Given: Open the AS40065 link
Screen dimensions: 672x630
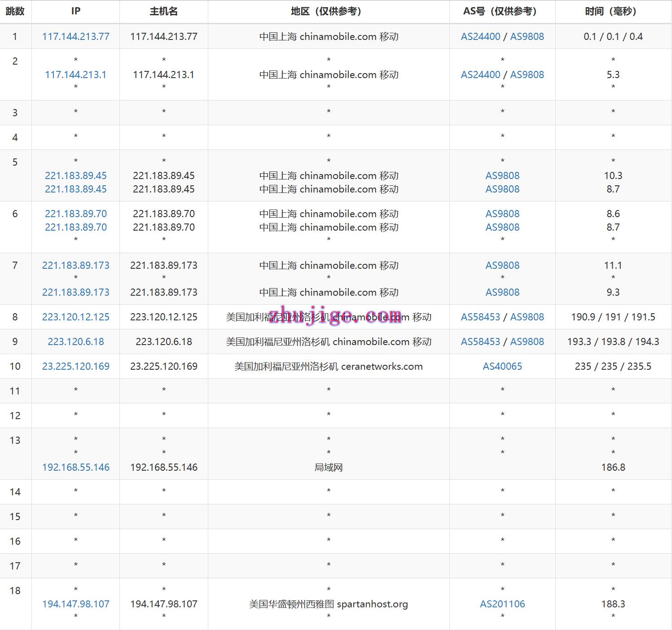Looking at the screenshot, I should pyautogui.click(x=502, y=367).
